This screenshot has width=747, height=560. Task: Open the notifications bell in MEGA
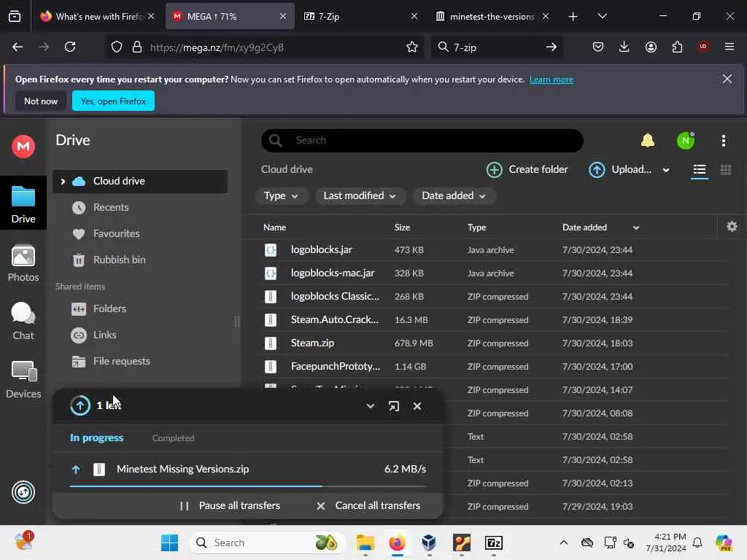click(x=648, y=140)
